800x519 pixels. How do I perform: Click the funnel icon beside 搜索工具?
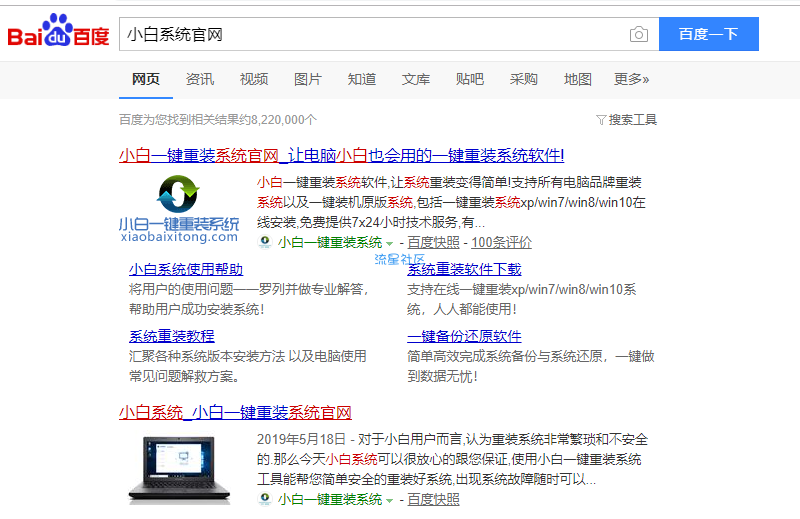(601, 120)
